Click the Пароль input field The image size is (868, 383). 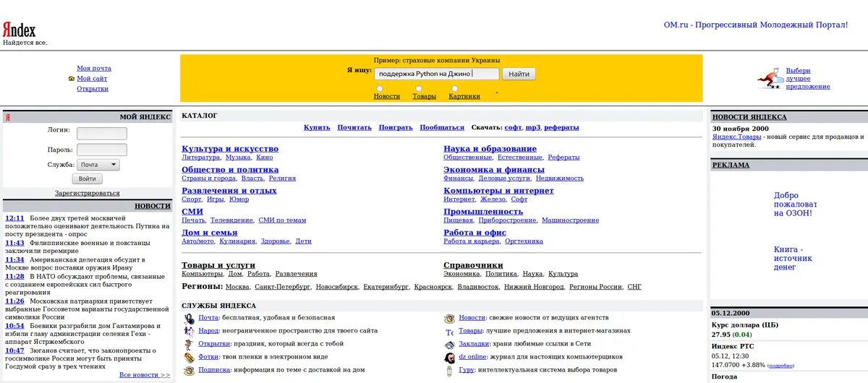(102, 150)
